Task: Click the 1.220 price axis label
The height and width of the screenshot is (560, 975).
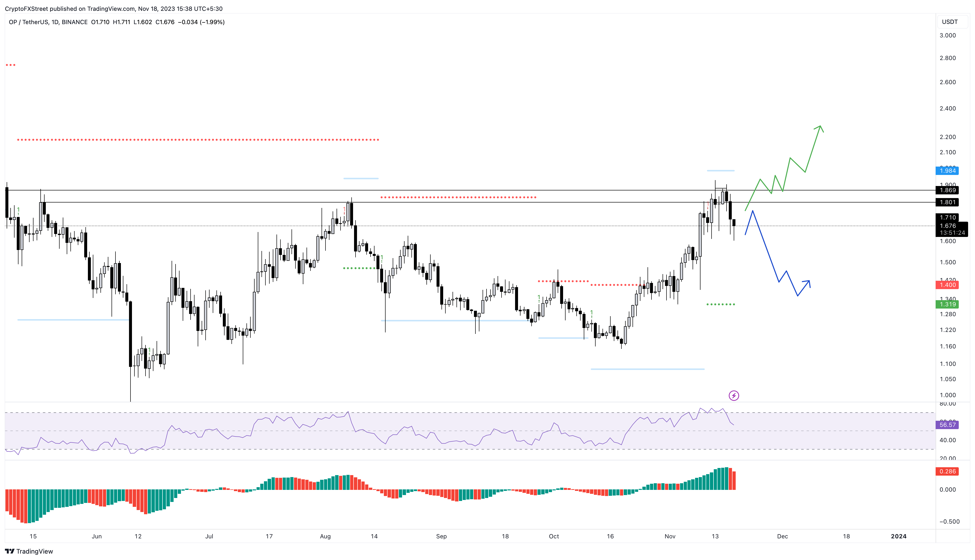Action: click(x=948, y=330)
